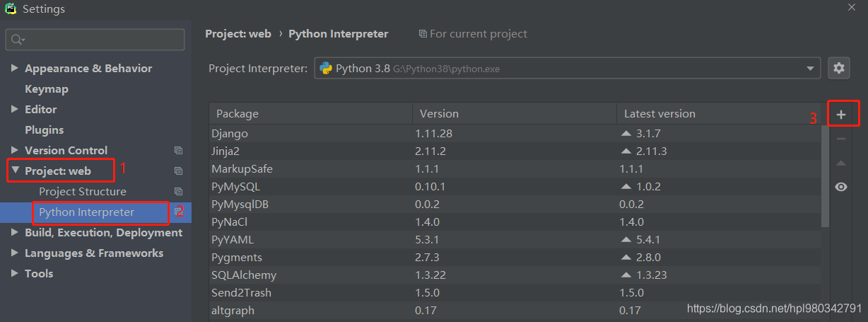Expand Build, Execution, Deployment section
This screenshot has height=322, width=868.
pos(15,233)
